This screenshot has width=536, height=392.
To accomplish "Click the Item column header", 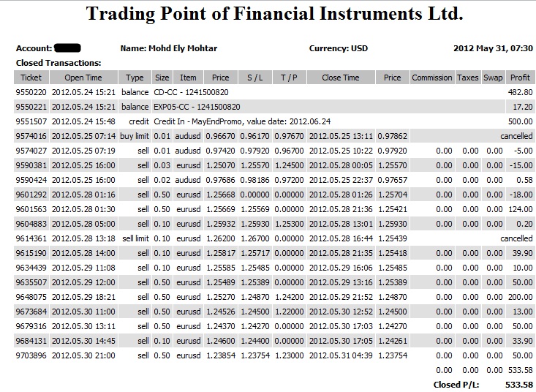I will point(189,78).
